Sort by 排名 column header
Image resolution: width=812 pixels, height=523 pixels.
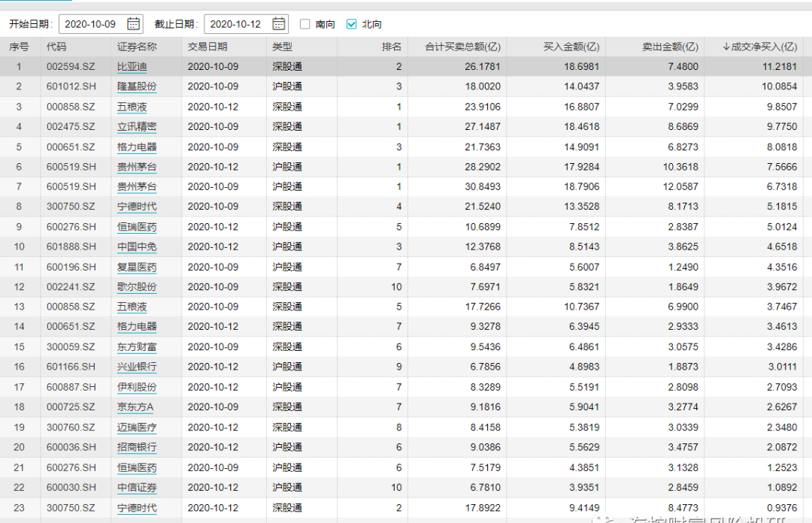(x=392, y=47)
